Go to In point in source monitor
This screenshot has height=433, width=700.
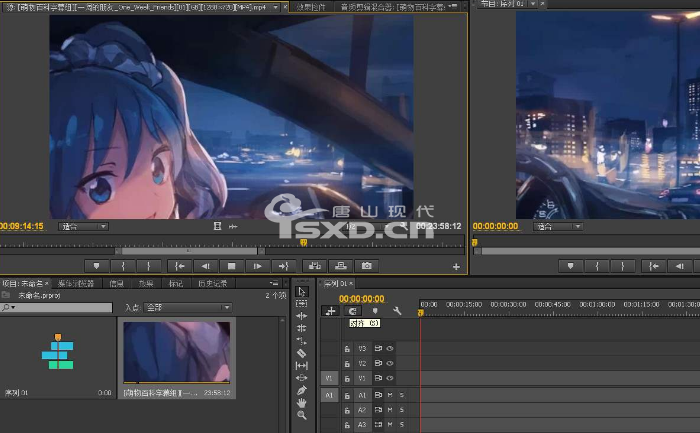[179, 266]
